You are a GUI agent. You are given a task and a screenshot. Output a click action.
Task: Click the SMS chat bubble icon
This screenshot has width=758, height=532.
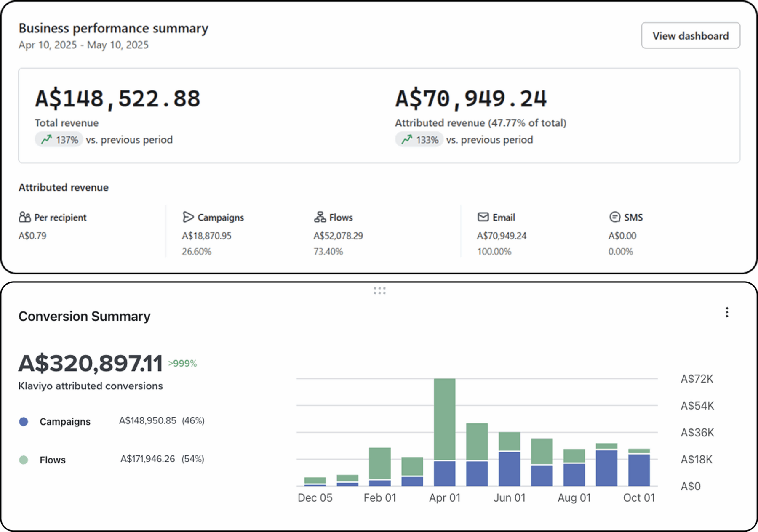click(x=614, y=217)
